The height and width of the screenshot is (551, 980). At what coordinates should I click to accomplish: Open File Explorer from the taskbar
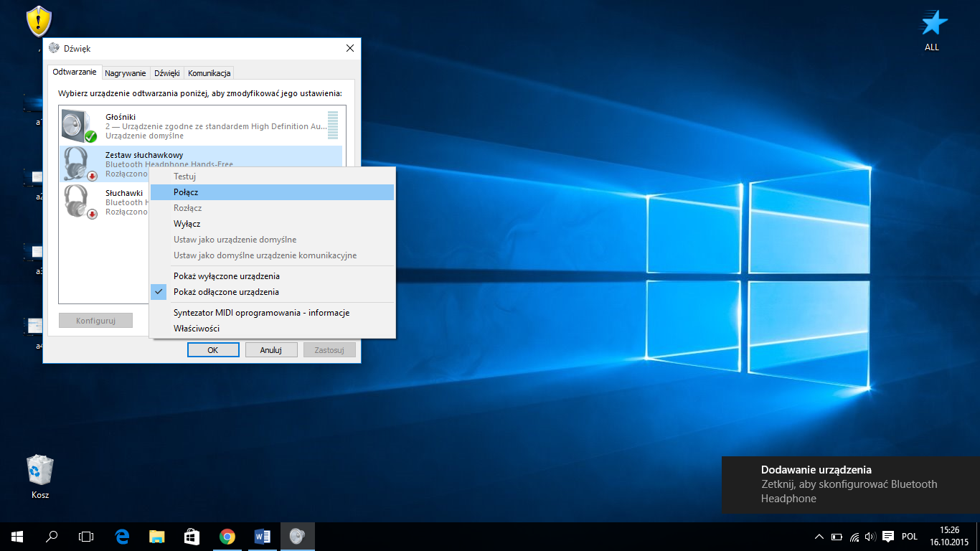click(x=157, y=537)
